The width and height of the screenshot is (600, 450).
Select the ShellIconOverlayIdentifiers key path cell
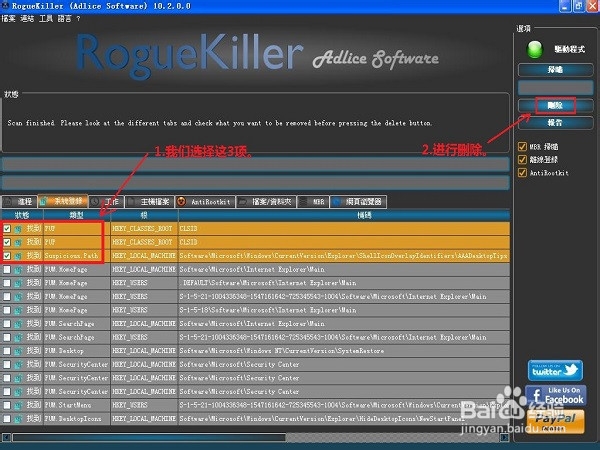coord(344,256)
